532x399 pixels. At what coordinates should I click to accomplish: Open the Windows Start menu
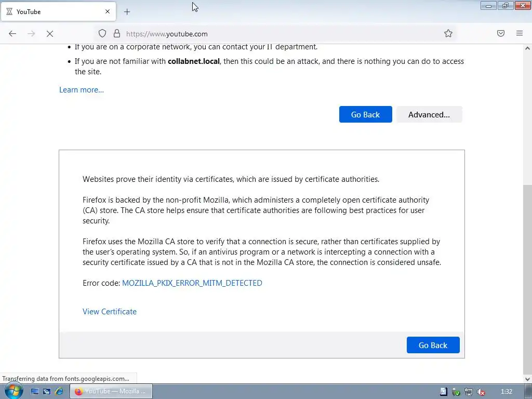pyautogui.click(x=14, y=391)
